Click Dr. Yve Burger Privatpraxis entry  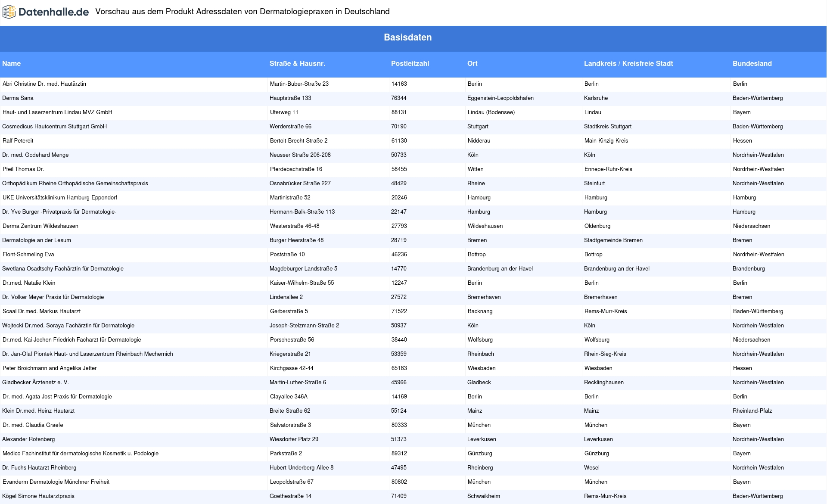coord(59,212)
